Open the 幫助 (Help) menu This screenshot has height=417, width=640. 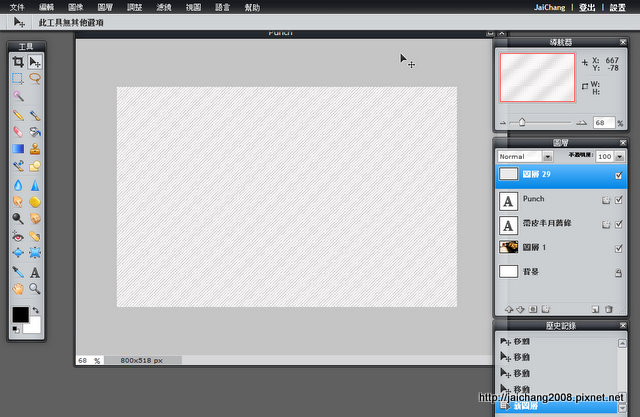[252, 7]
